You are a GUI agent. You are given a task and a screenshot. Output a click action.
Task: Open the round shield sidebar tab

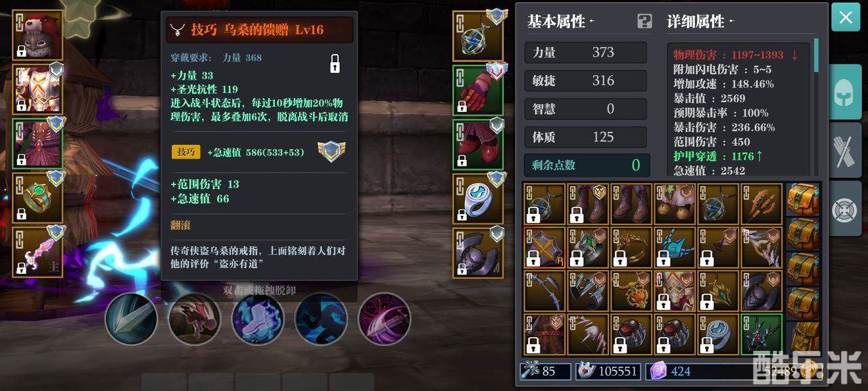point(845,209)
